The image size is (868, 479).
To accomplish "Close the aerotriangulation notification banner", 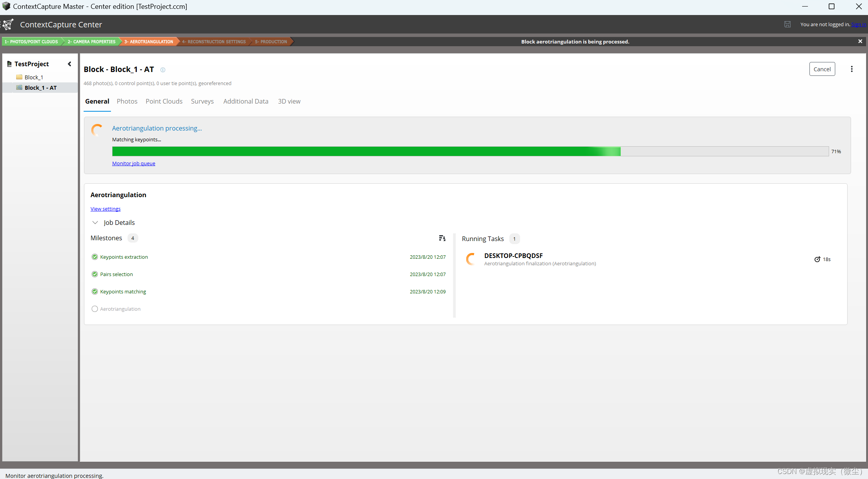I will coord(860,41).
